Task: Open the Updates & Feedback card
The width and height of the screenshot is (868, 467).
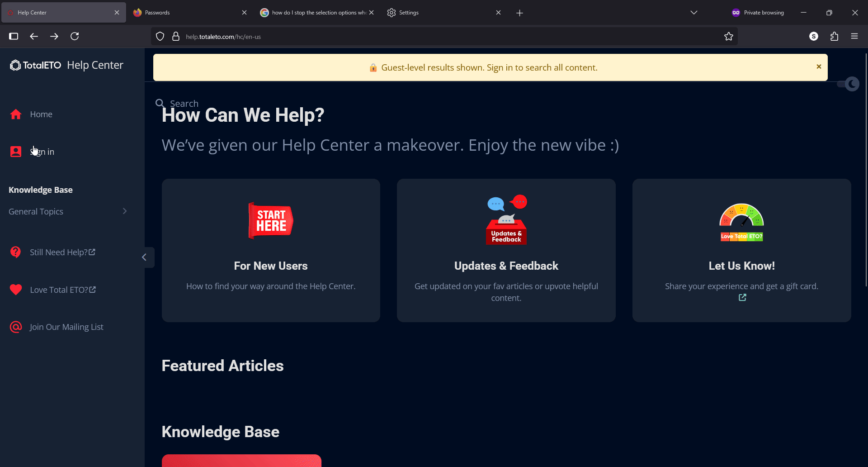Action: 506,250
